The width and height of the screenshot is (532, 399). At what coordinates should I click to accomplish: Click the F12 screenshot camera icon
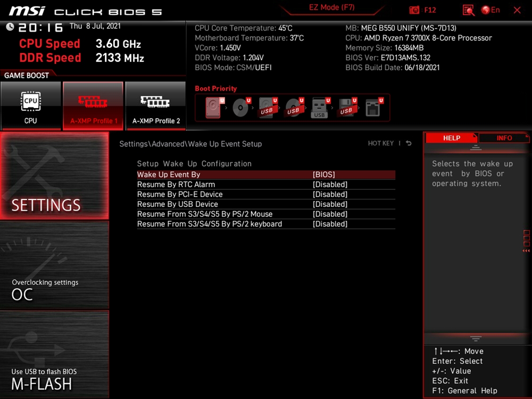414,10
